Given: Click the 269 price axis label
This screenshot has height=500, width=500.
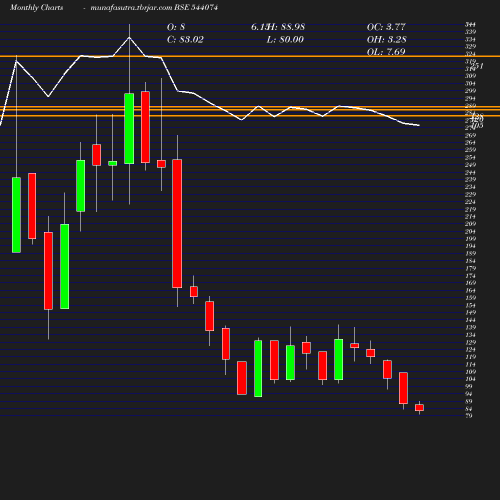Looking at the screenshot, I should 470,135.
